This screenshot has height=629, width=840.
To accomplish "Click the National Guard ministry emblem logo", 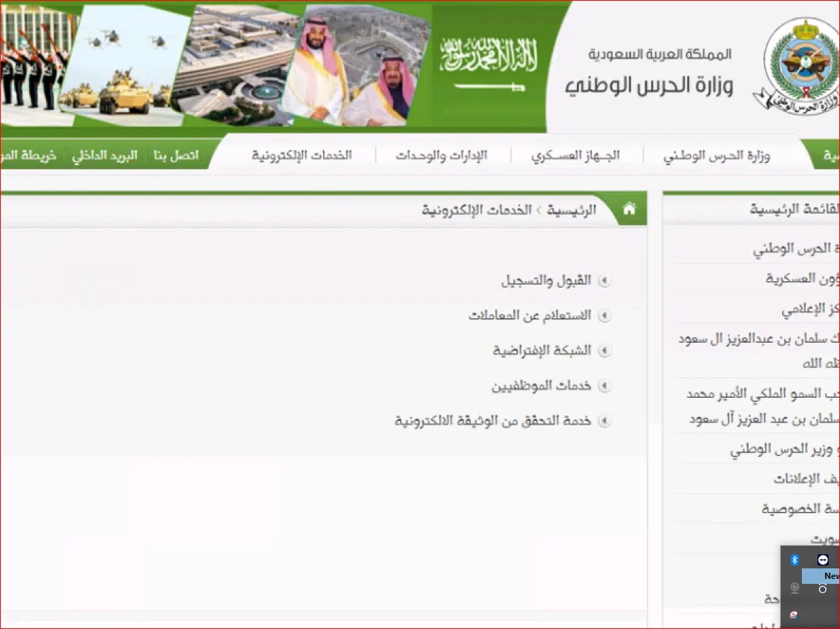I will 798,66.
